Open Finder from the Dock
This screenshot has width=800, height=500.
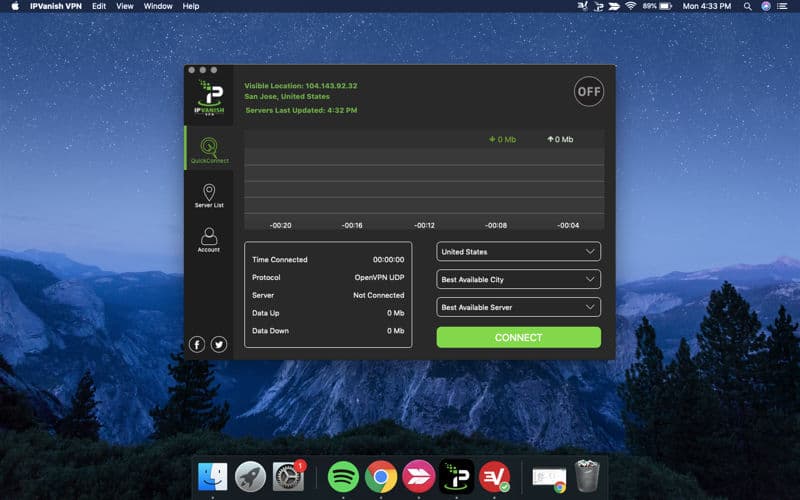(212, 477)
